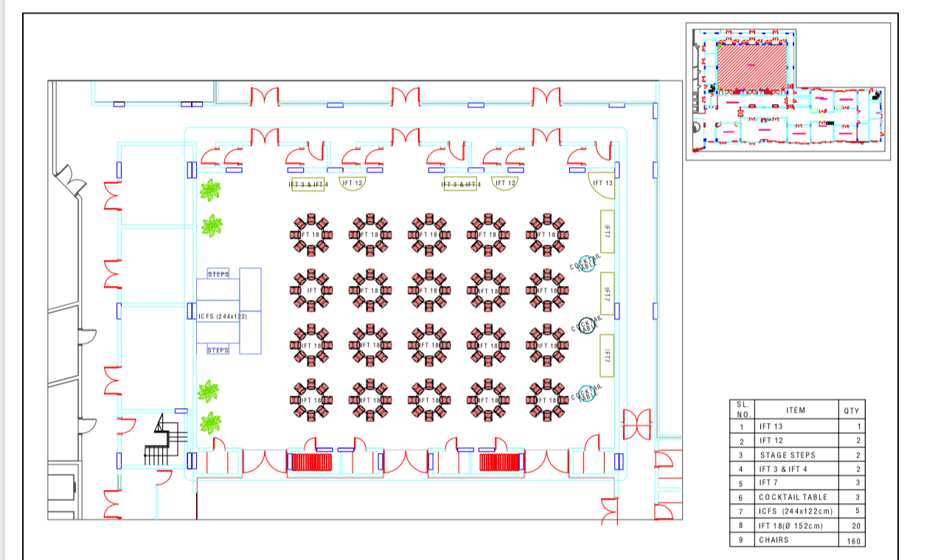935x560 pixels.
Task: Click the STAGE STEPS row in legend table
Action: [x=796, y=455]
